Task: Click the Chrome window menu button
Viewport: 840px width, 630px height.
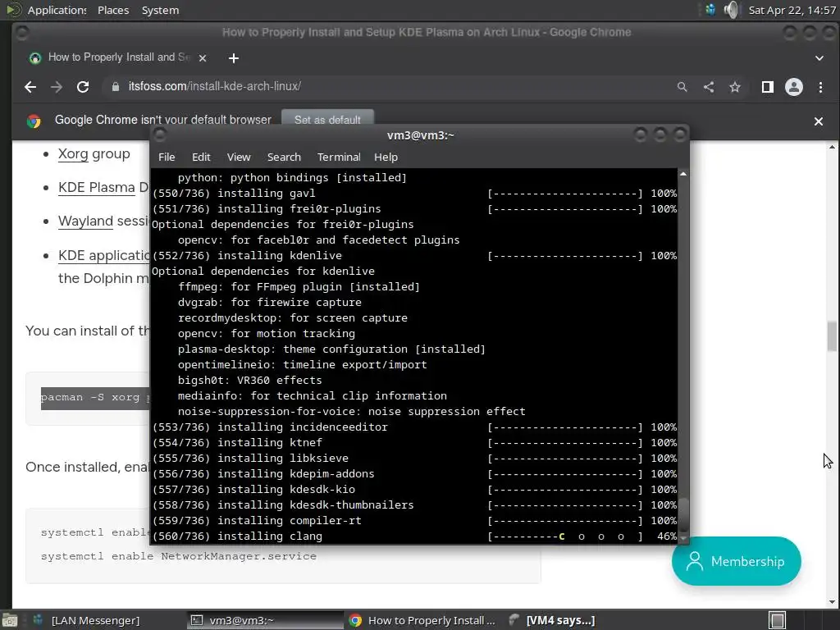Action: (x=22, y=33)
